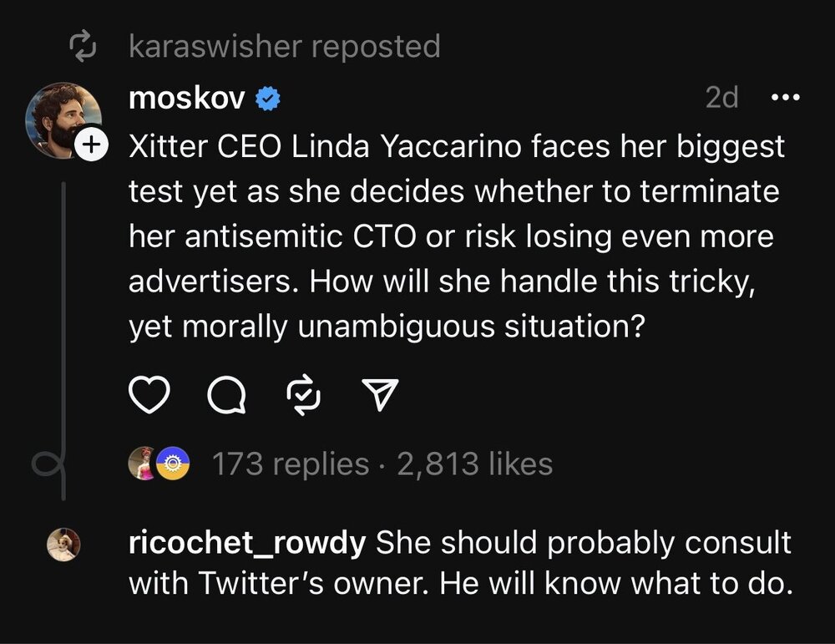Go to the karaswisher reposted link

(x=284, y=47)
